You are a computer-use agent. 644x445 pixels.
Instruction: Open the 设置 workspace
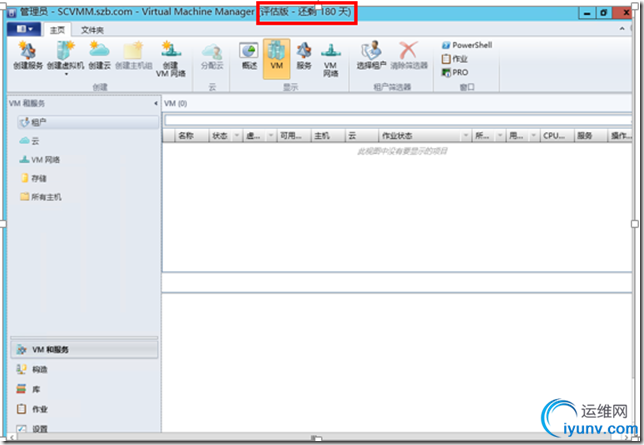coord(32,429)
